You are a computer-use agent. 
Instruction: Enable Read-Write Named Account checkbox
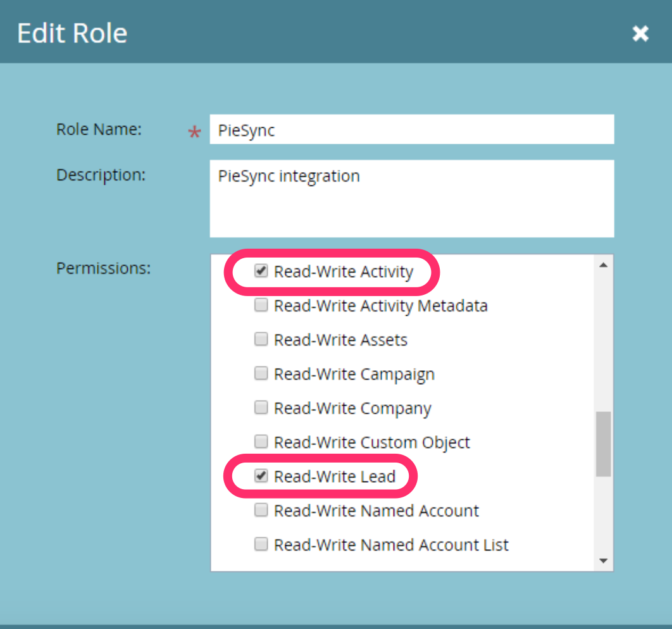261,510
